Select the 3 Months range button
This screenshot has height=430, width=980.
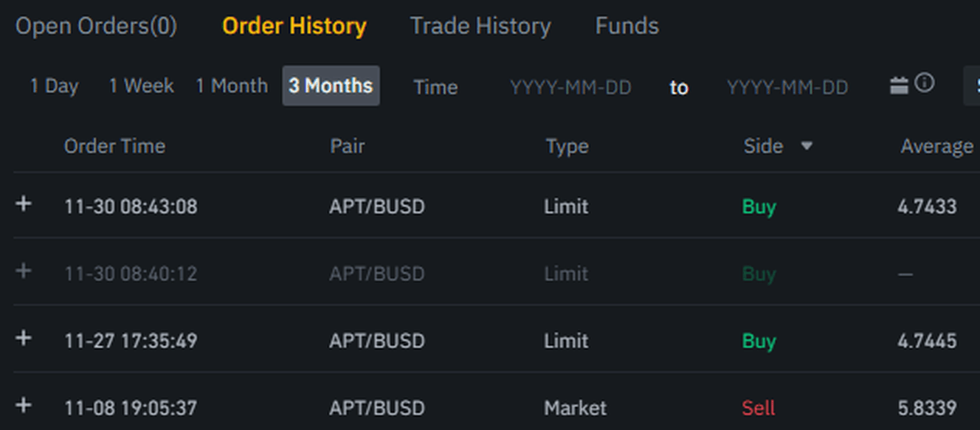tap(331, 86)
